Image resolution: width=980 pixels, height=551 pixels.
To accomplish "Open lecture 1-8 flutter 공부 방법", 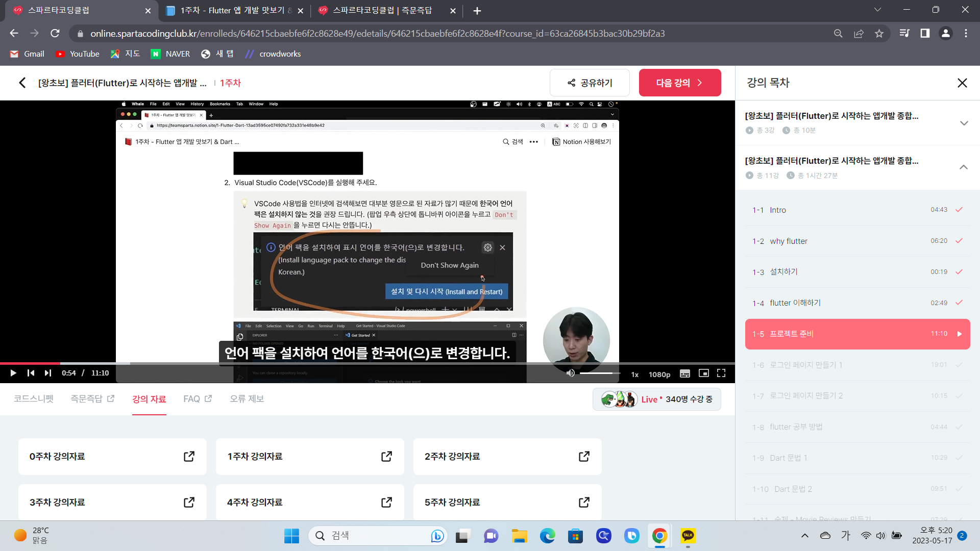I will coord(857,427).
